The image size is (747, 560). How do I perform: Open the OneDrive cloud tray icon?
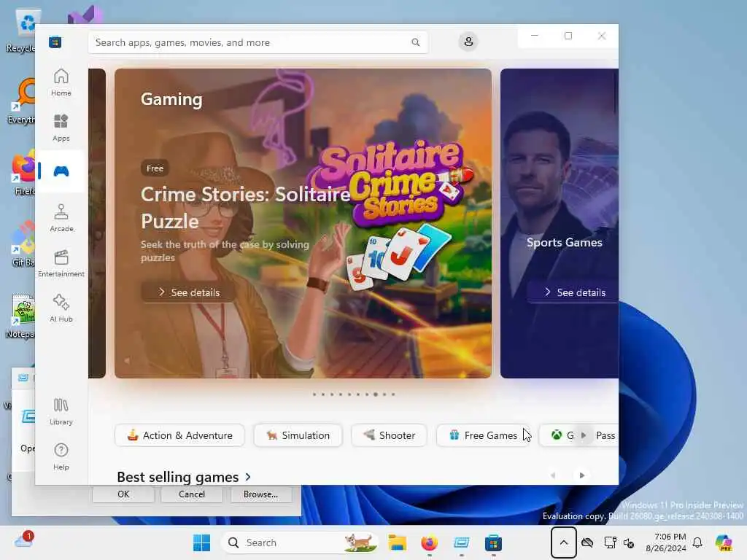[x=587, y=542]
